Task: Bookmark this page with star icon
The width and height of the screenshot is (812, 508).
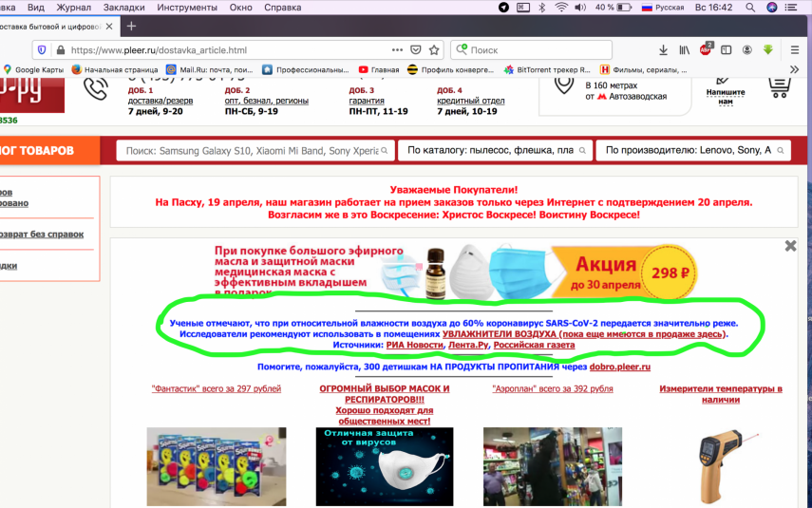Action: tap(434, 49)
